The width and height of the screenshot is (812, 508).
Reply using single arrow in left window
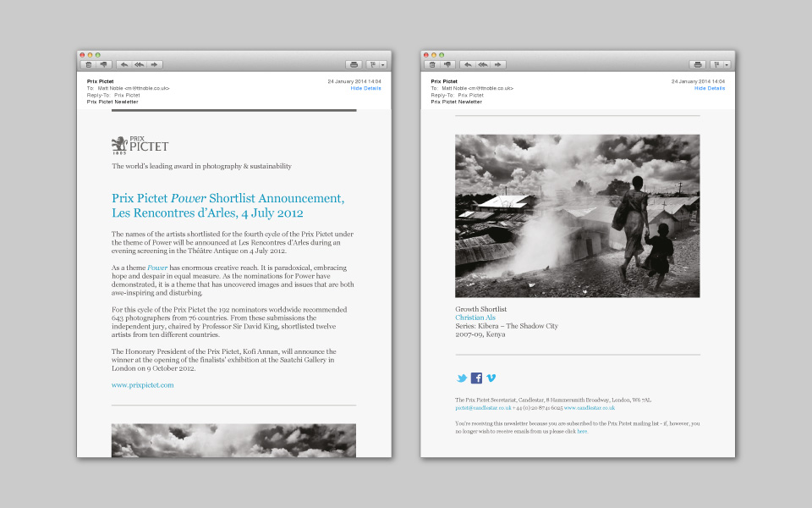point(123,65)
